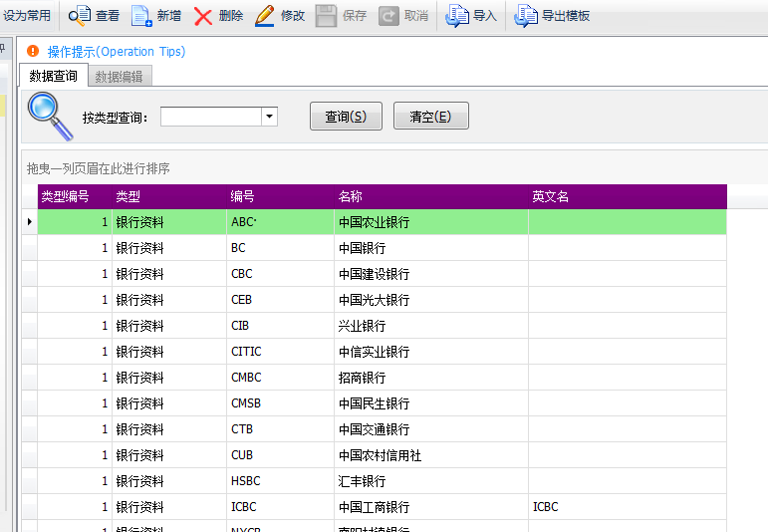Click the 拖曳一列页眉在此进行排序 group panel
The width and height of the screenshot is (768, 532).
click(x=394, y=168)
